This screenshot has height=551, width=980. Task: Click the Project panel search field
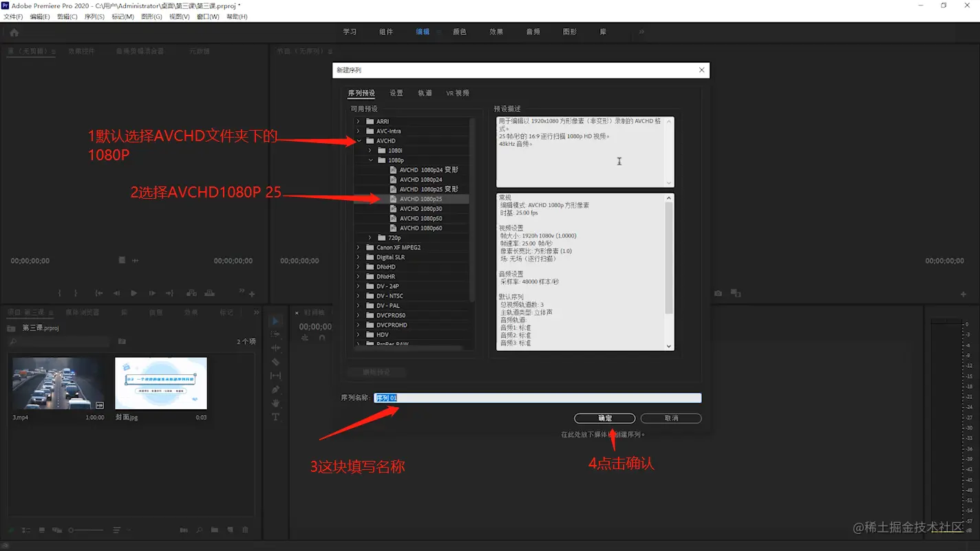tap(58, 341)
